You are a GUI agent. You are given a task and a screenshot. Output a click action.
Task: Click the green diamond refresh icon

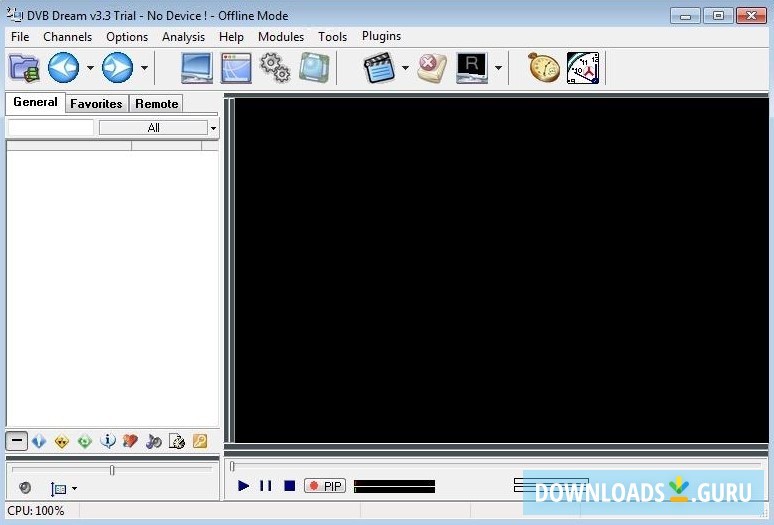(84, 441)
